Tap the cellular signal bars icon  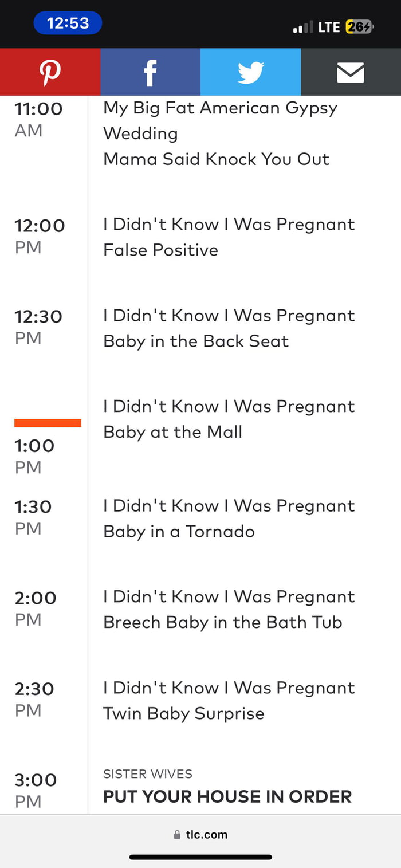coord(303,27)
